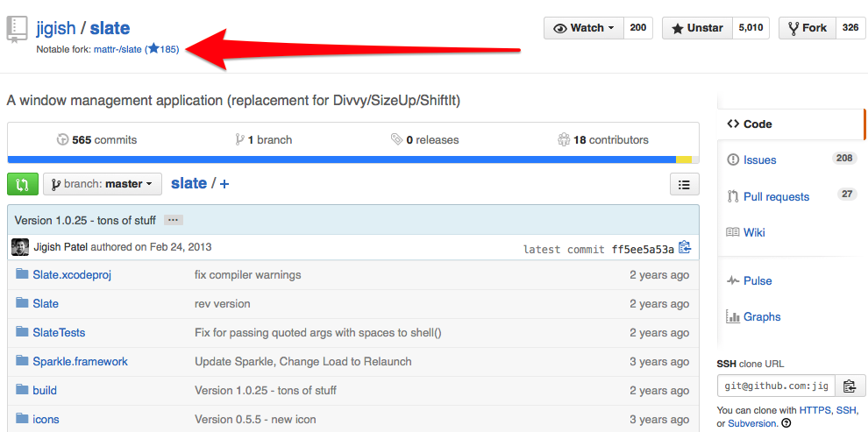This screenshot has width=868, height=432.
Task: Open the Slate.xcodeproj folder
Action: pos(72,274)
